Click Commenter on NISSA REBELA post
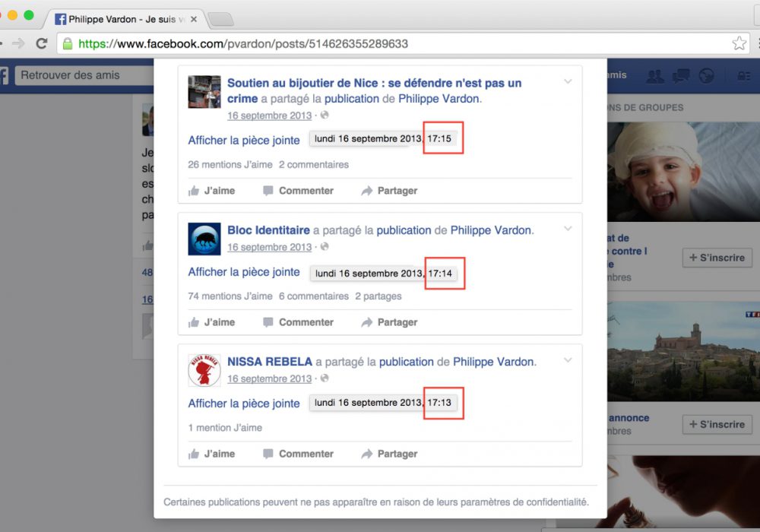This screenshot has height=532, width=760. pos(298,454)
